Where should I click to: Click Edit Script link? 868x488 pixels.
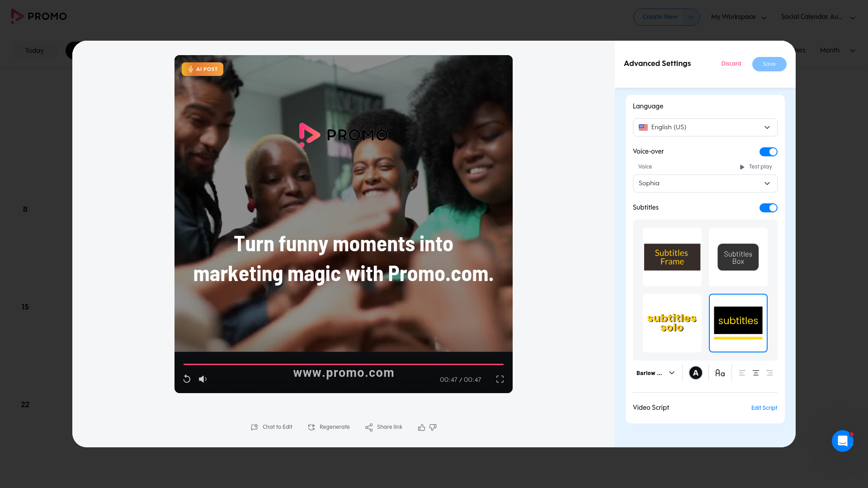[x=764, y=408]
